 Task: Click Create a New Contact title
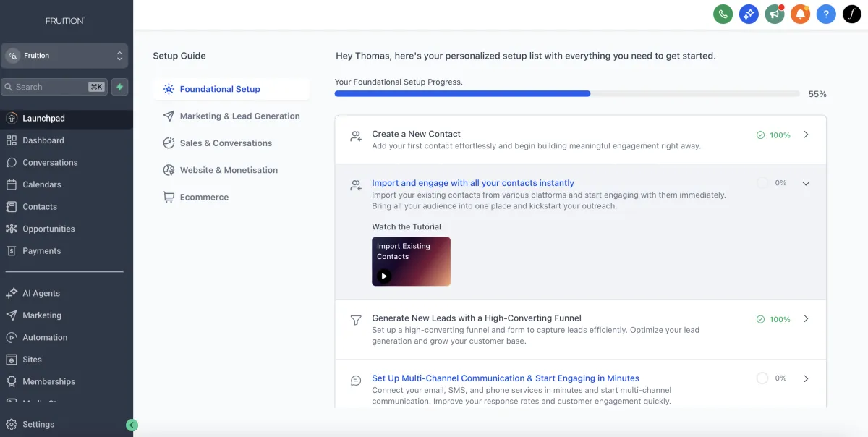(x=416, y=134)
